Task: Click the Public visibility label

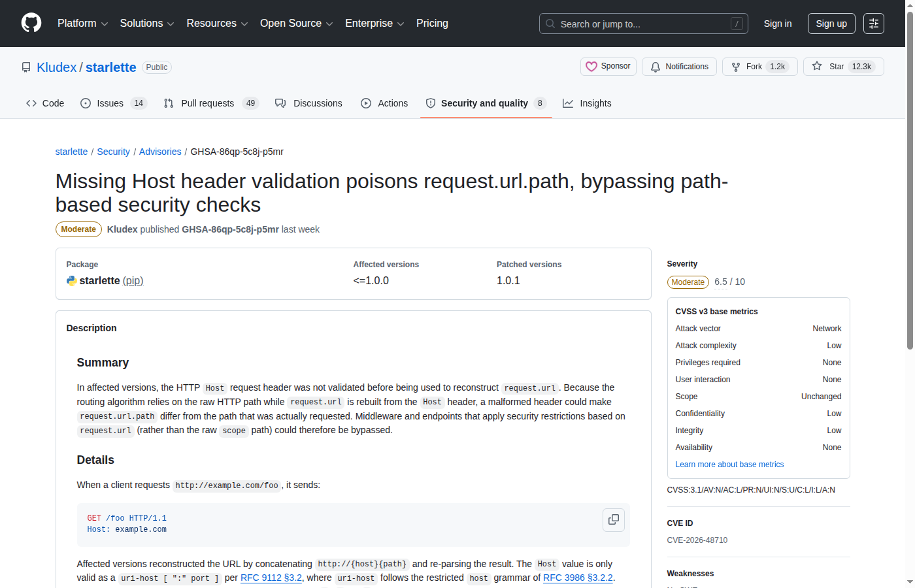Action: pos(157,67)
